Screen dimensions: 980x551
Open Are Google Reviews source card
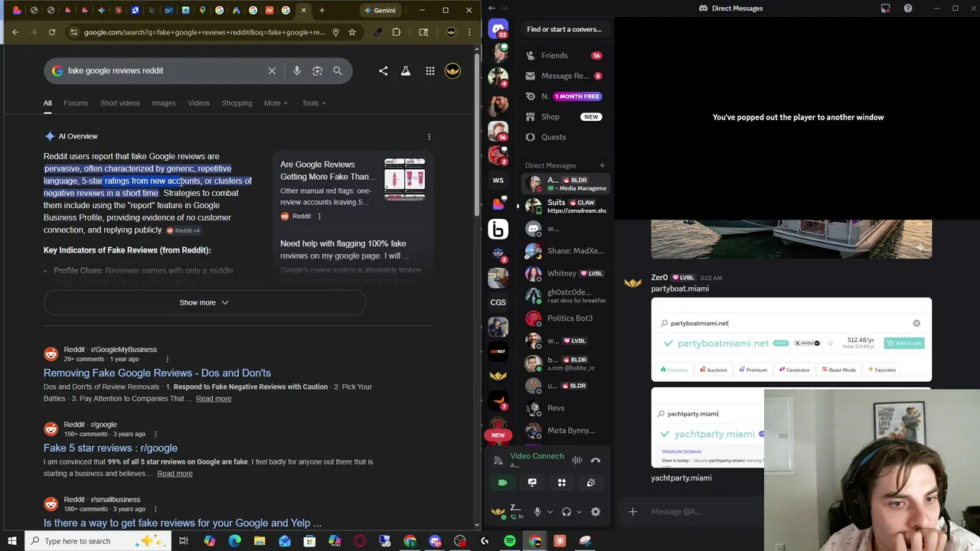(352, 190)
